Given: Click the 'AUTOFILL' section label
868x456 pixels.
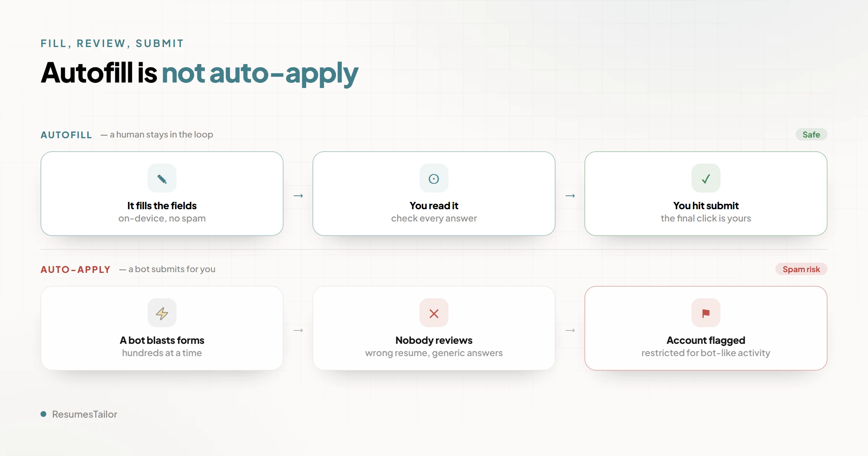Looking at the screenshot, I should (66, 135).
